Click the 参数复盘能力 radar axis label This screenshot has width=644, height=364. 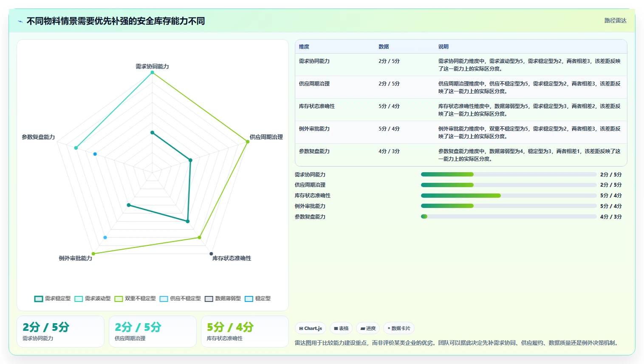coord(38,137)
